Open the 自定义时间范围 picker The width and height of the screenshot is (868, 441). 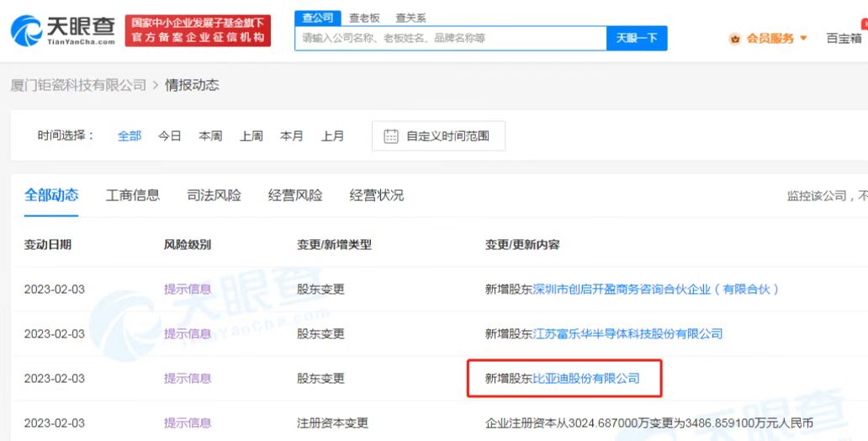[x=447, y=136]
